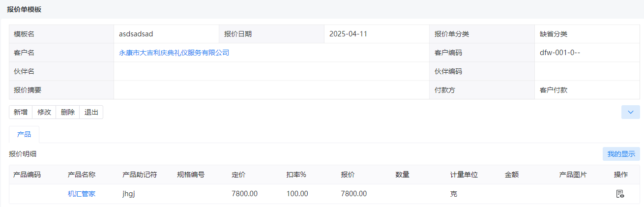Click the 产品名称 column header

pyautogui.click(x=82, y=175)
